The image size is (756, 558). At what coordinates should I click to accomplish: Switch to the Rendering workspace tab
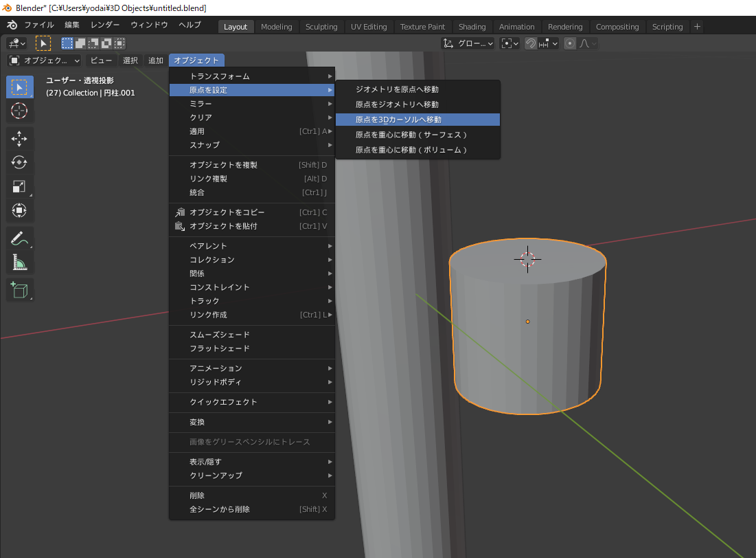click(x=565, y=27)
